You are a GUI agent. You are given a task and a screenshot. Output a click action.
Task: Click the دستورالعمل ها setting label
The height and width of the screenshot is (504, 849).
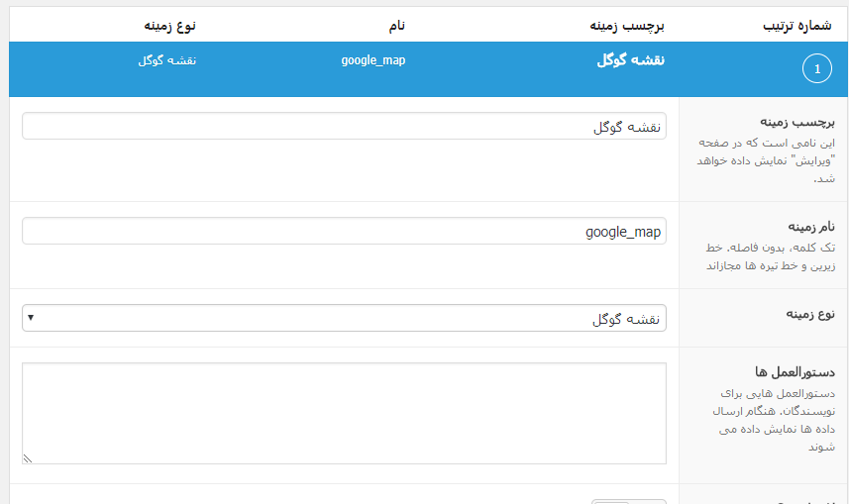[x=795, y=372]
